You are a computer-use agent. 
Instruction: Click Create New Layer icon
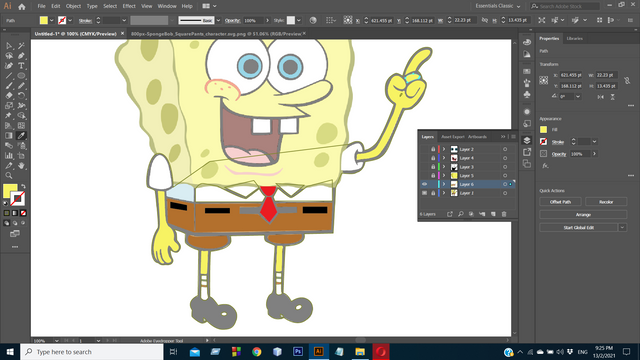[493, 214]
